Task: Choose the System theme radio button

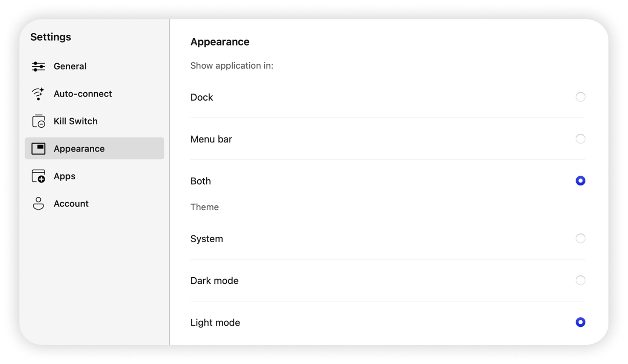Action: pos(580,239)
